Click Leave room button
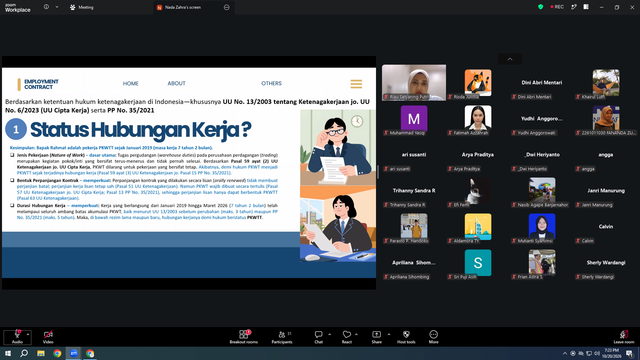The image size is (640, 360). point(624,337)
